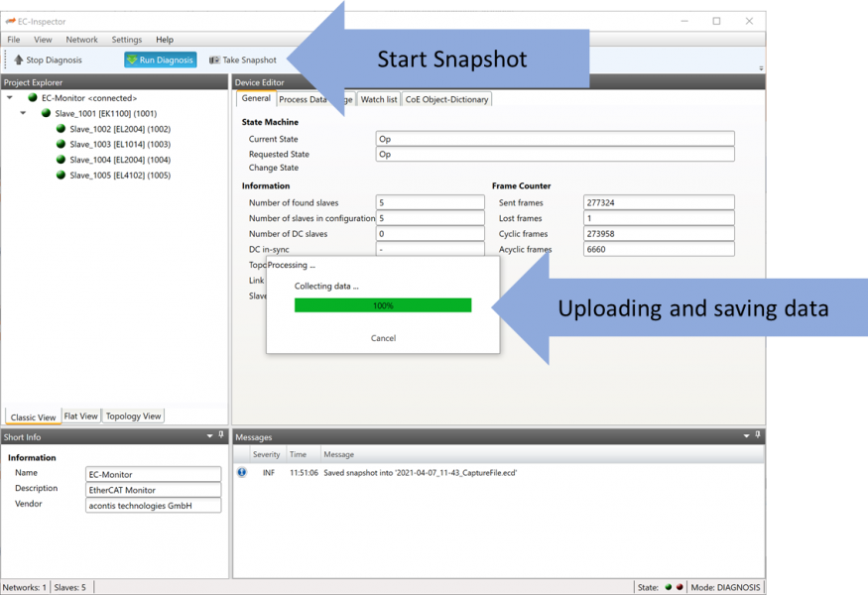Cancel the data collection dialog
This screenshot has width=868, height=595.
(383, 338)
